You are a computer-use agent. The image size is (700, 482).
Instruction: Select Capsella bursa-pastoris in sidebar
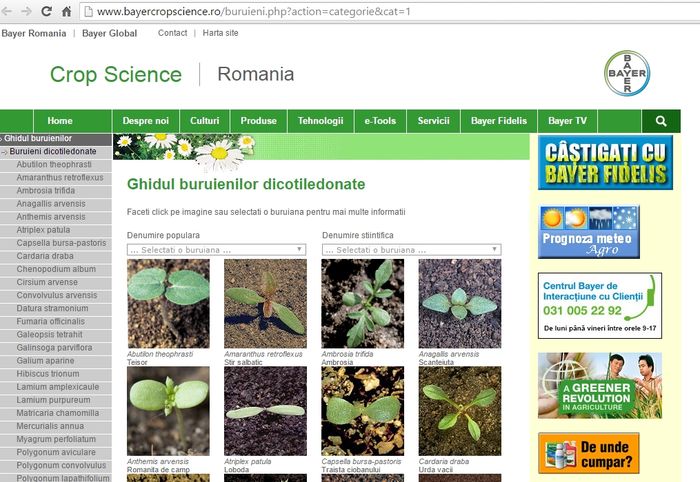[56, 243]
